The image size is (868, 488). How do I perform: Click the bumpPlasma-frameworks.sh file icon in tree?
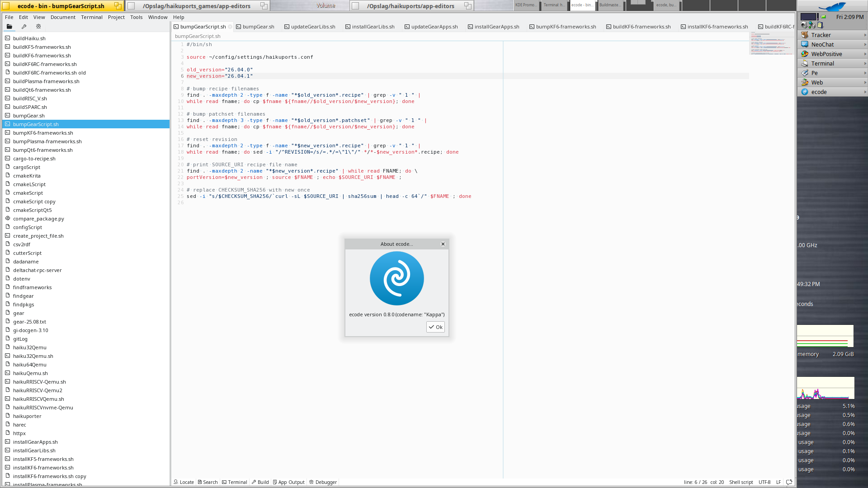[x=8, y=141]
